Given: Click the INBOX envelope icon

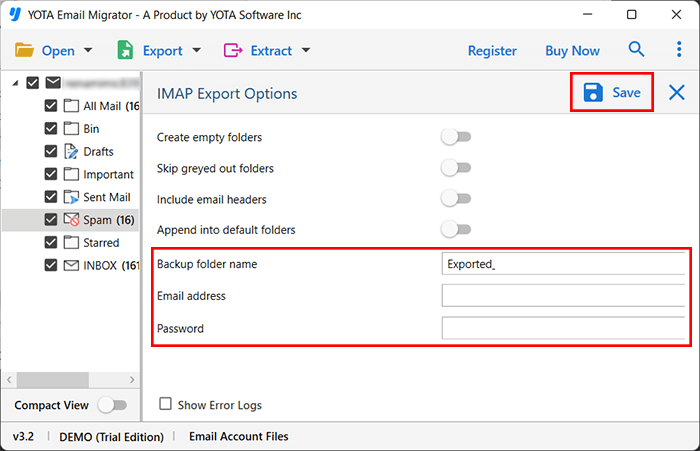Looking at the screenshot, I should pos(72,266).
